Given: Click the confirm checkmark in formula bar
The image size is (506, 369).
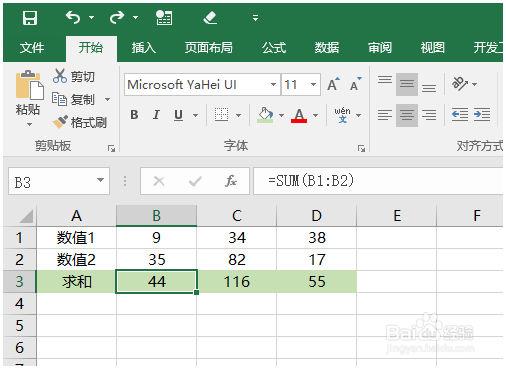Looking at the screenshot, I should [x=195, y=181].
